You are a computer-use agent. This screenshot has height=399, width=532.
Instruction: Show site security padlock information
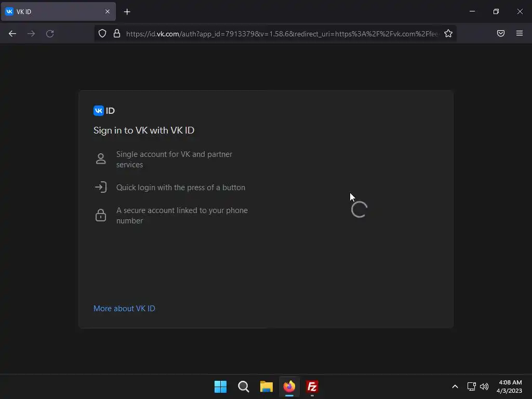tap(117, 33)
